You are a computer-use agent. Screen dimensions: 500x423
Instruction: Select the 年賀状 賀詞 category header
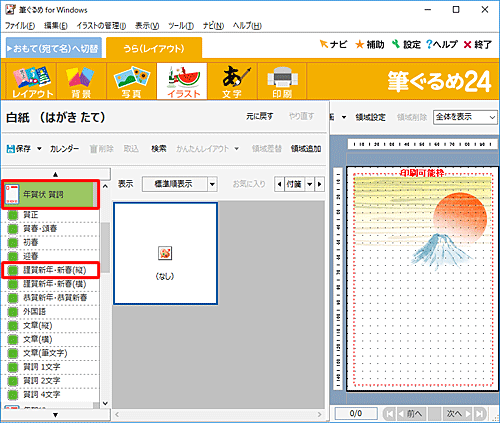[x=50, y=194]
